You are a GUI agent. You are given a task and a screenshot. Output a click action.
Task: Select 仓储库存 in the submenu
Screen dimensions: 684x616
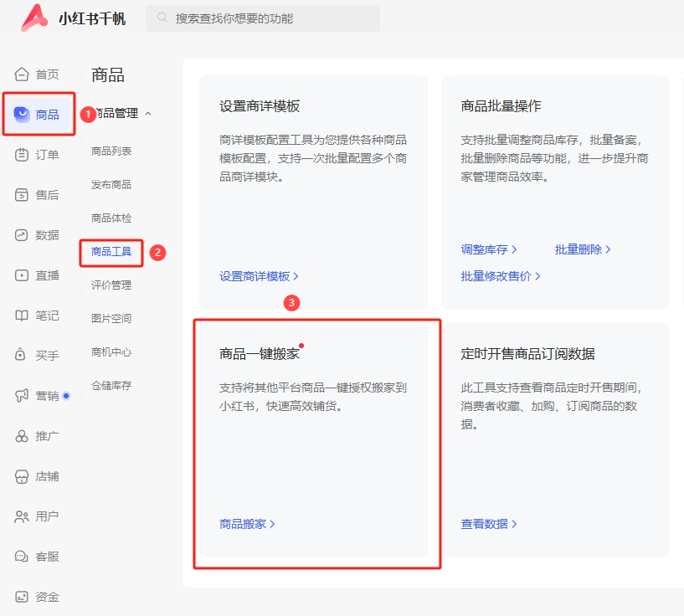click(x=111, y=385)
